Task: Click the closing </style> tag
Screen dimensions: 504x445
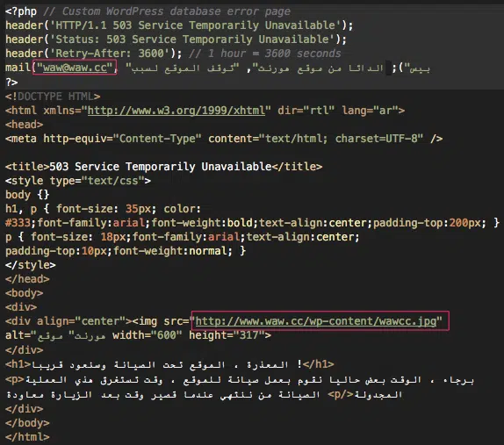Action: pyautogui.click(x=30, y=265)
